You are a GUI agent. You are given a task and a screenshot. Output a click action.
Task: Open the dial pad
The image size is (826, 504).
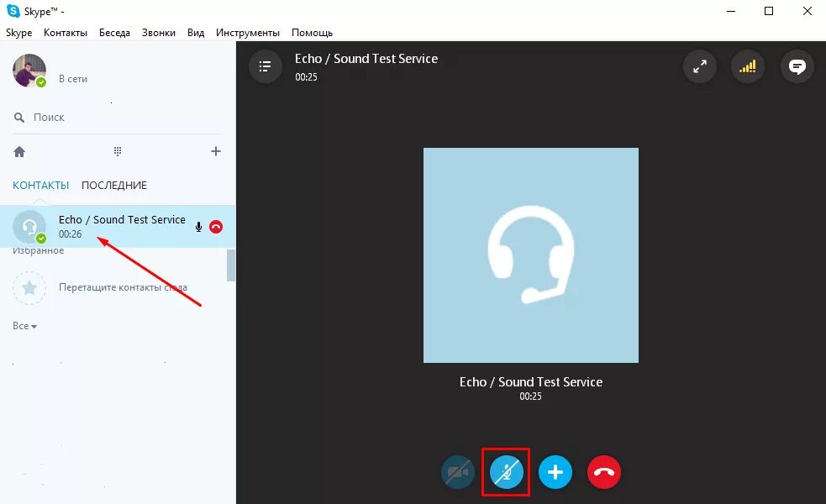tap(118, 152)
